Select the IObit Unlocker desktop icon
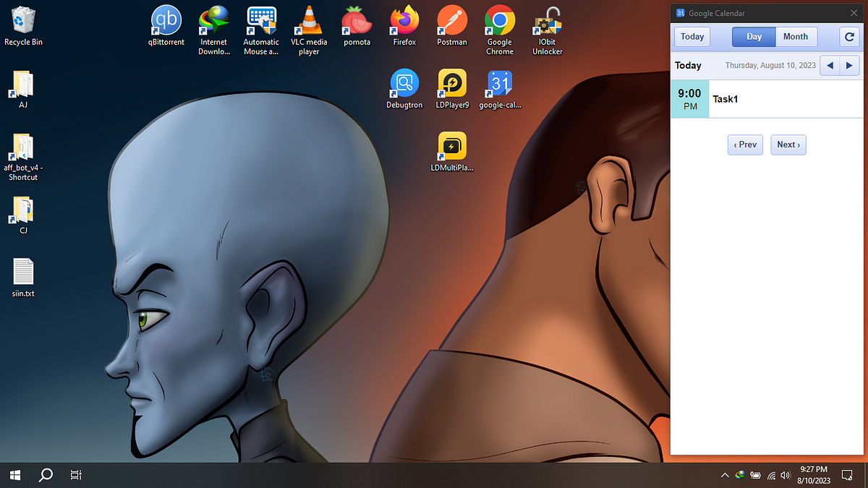 point(548,30)
